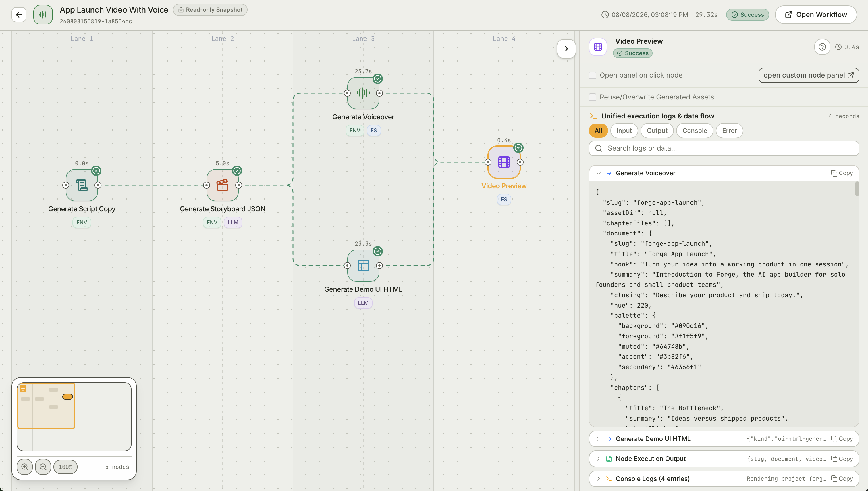Copy the Console Logs entries

(842, 479)
